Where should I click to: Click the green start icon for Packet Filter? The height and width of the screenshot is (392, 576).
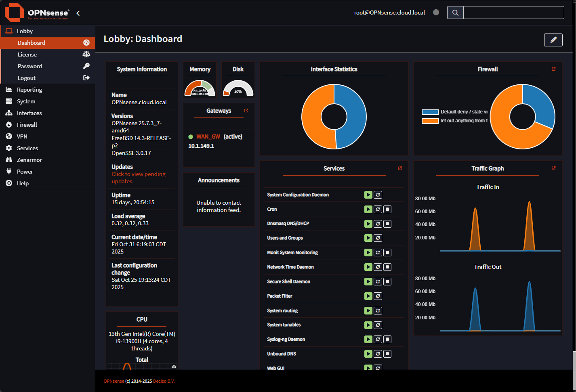point(368,296)
